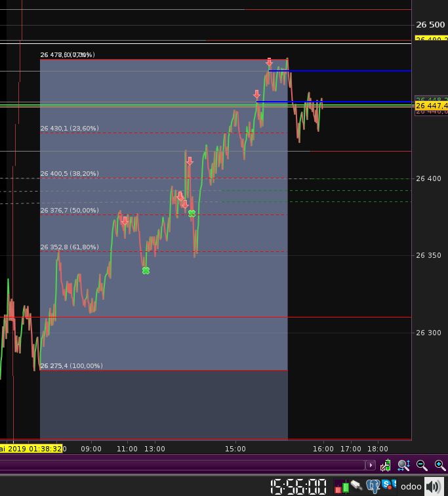Click the 16:00 time axis label

323,449
